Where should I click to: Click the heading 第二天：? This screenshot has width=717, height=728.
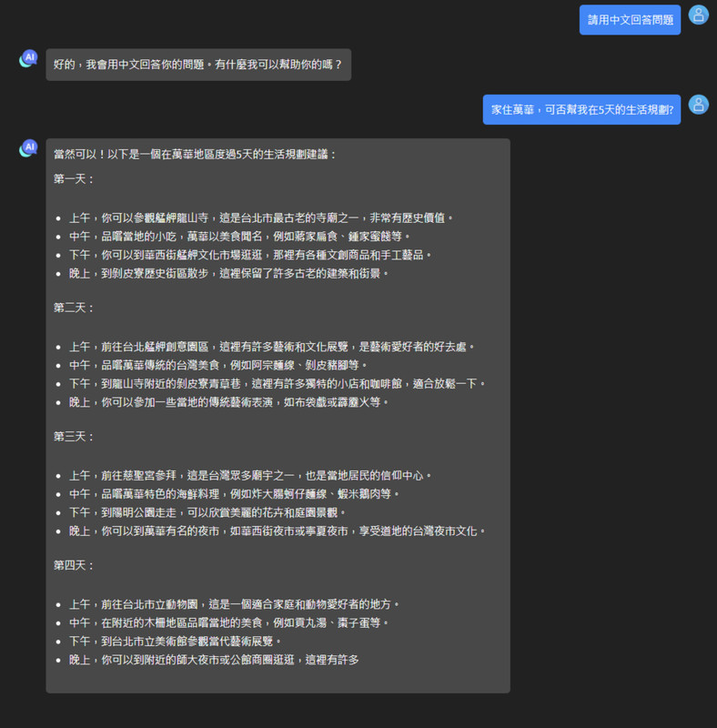[74, 308]
